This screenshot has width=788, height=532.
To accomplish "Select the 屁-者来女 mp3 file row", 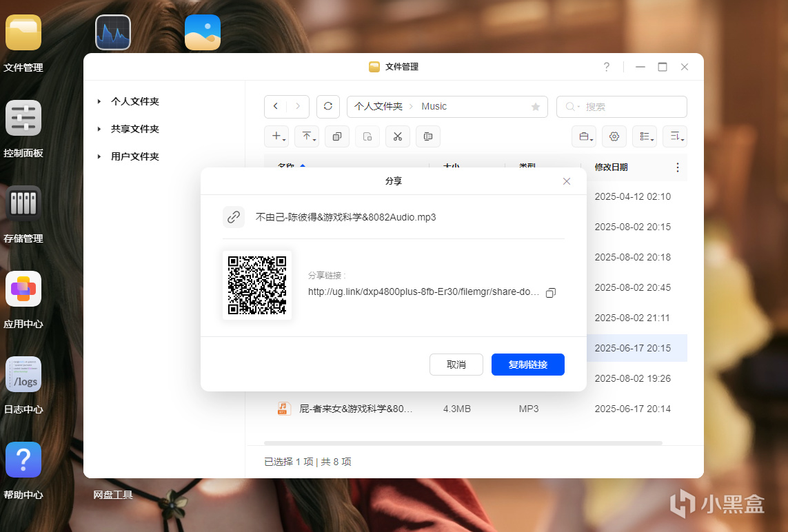I will click(x=476, y=409).
